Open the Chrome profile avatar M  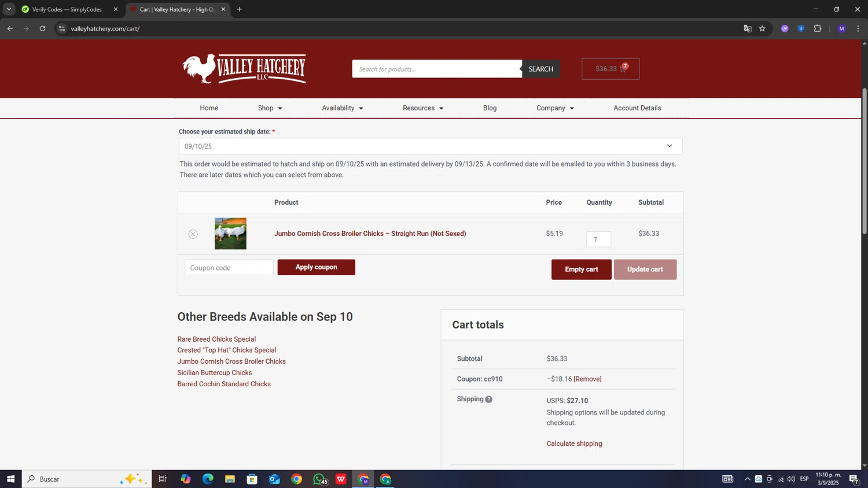tap(842, 28)
